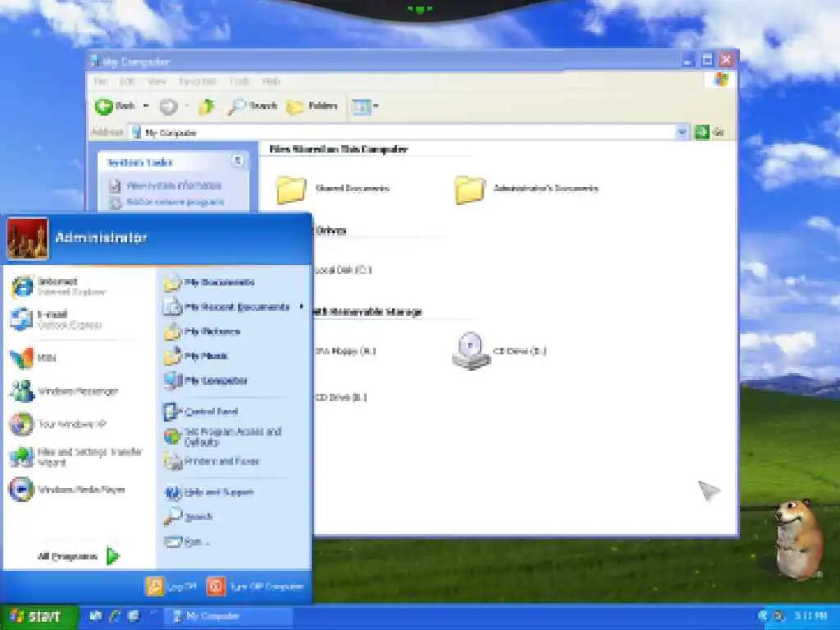Select the 3½ Floppy (A:) label

coord(345,351)
